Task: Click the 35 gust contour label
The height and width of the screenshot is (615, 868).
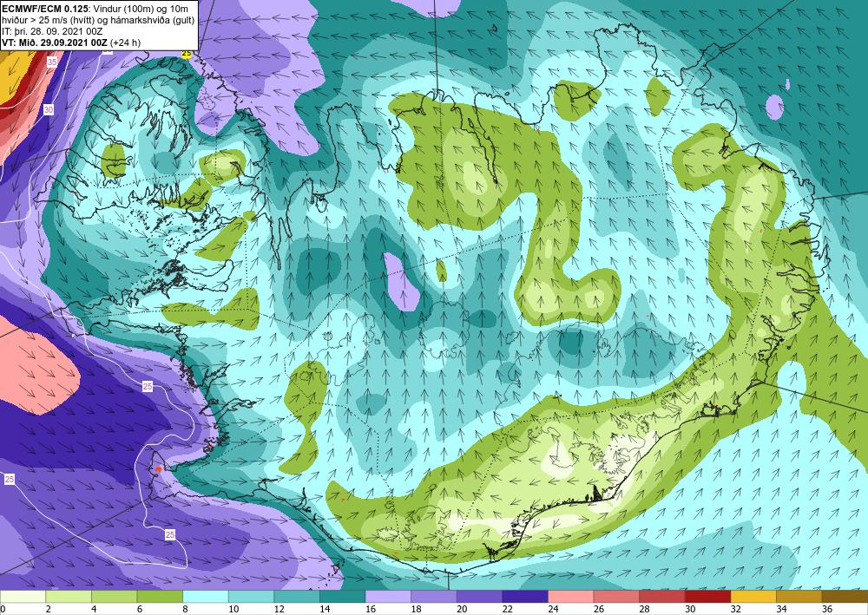Action: coord(52,62)
